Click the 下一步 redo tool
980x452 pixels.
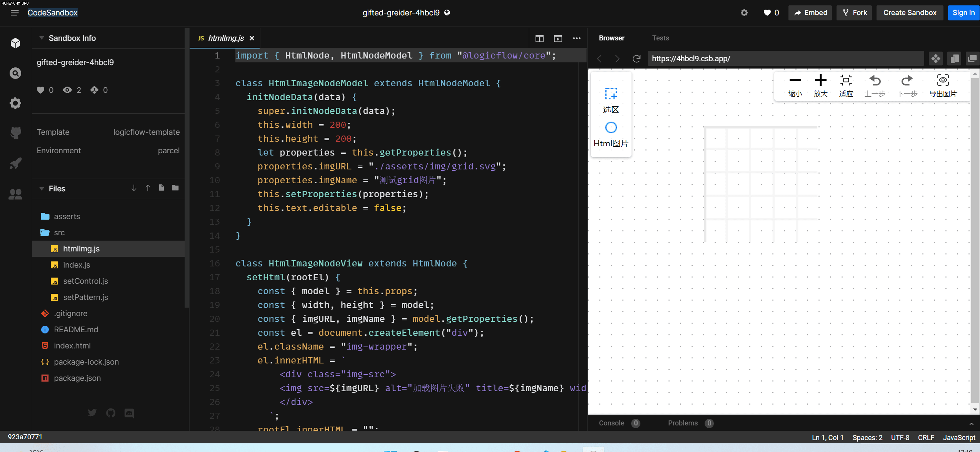(907, 86)
